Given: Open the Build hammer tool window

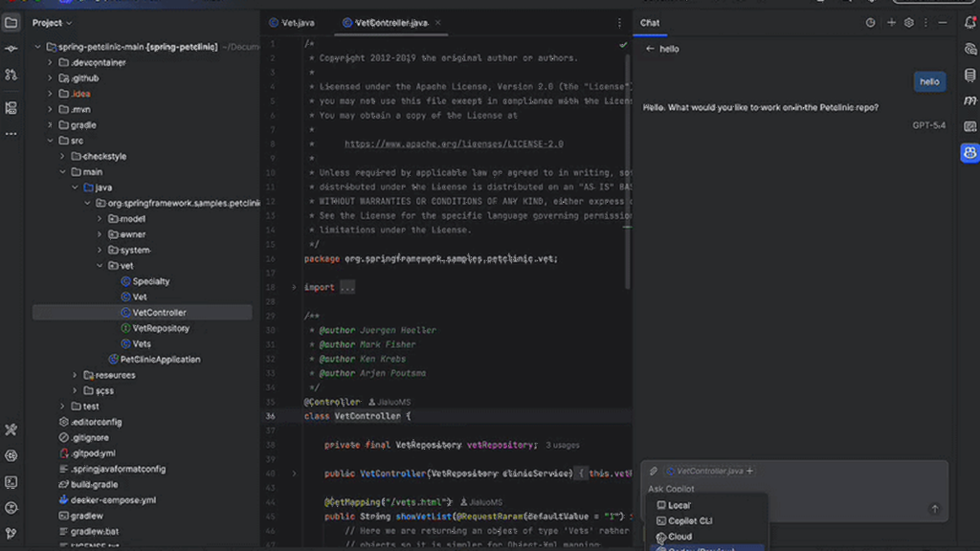Looking at the screenshot, I should [x=11, y=430].
